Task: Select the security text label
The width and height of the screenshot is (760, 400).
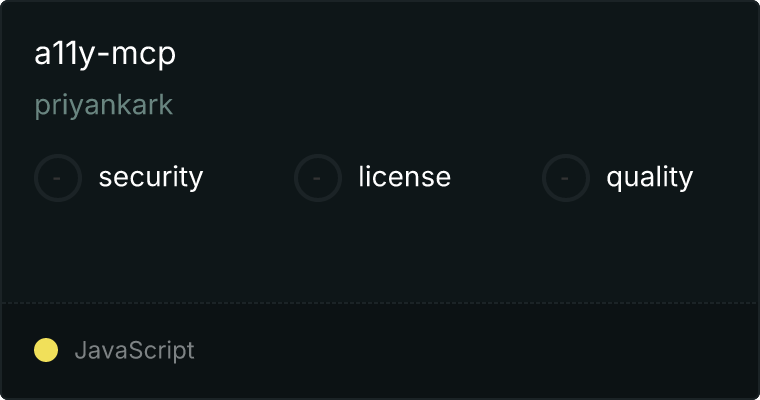Action: coord(151,177)
